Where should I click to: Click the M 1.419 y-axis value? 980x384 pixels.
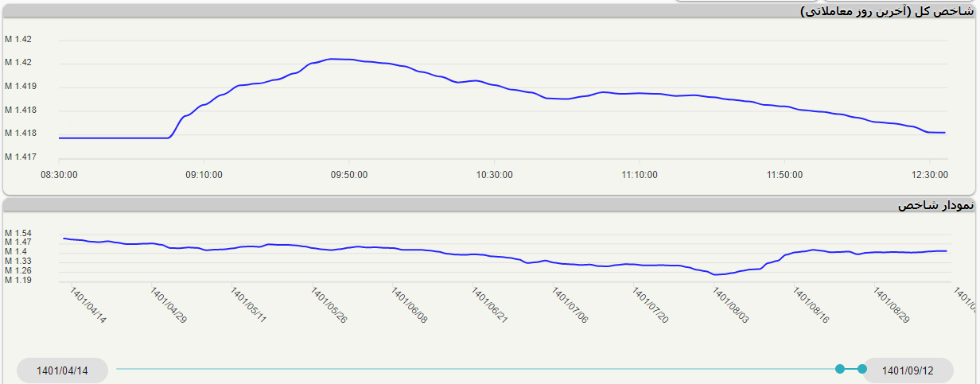click(20, 86)
